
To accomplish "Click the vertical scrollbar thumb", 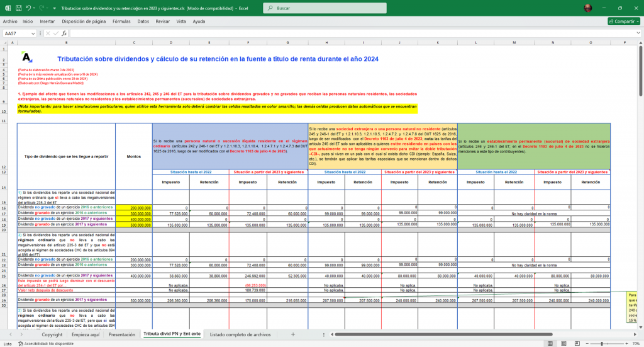I will [640, 71].
